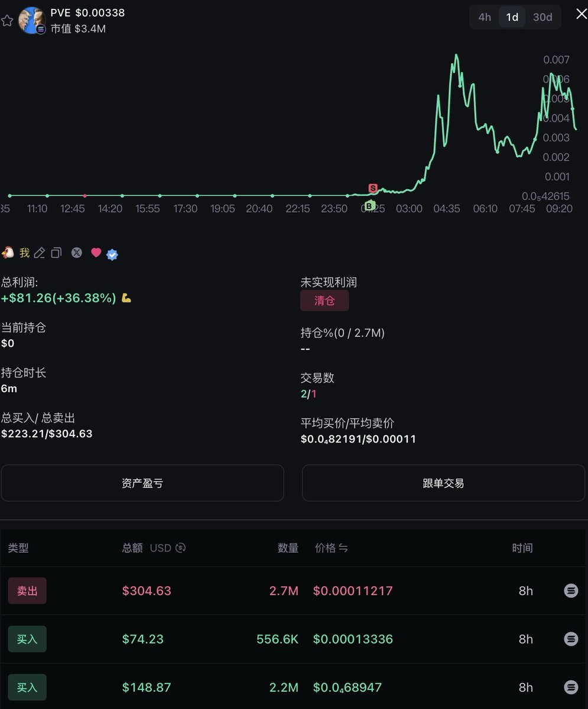Click the 清仓 status badge

pos(324,301)
